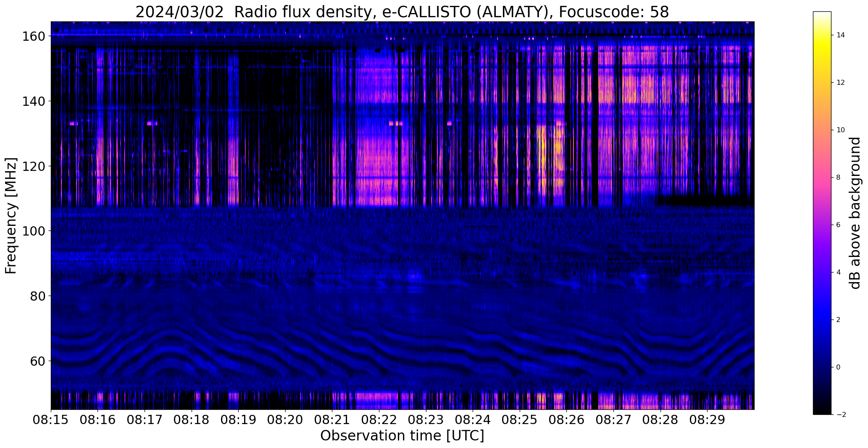Image resolution: width=868 pixels, height=448 pixels.
Task: Click the 08:20 time tick label
Action: (x=285, y=420)
